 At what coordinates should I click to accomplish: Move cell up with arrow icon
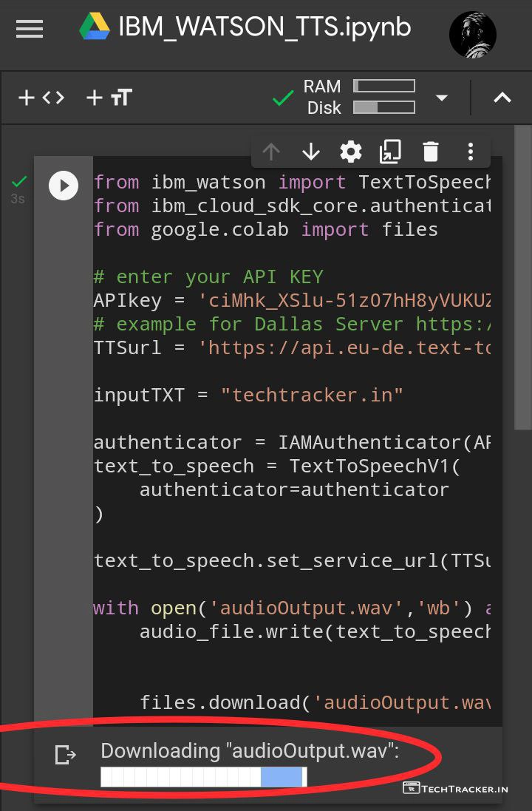[271, 152]
